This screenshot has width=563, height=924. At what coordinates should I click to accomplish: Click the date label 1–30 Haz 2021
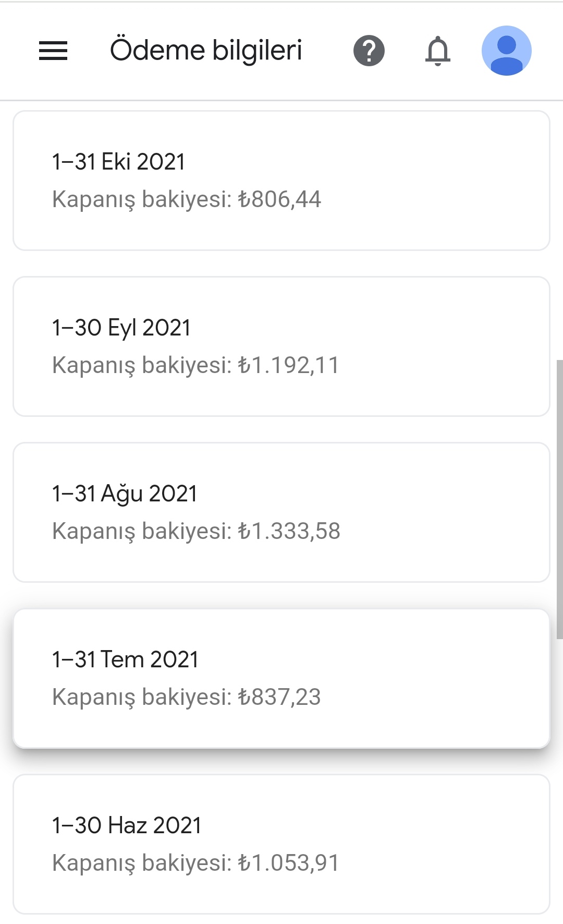[127, 825]
